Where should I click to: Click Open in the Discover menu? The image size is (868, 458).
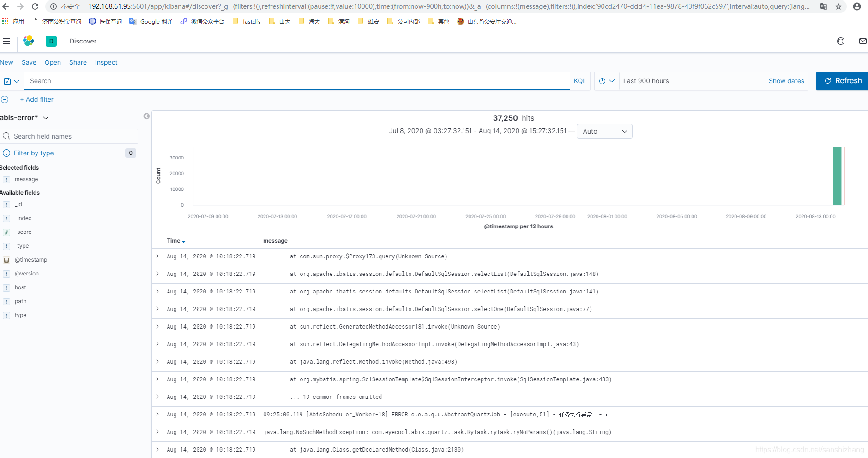pos(53,62)
